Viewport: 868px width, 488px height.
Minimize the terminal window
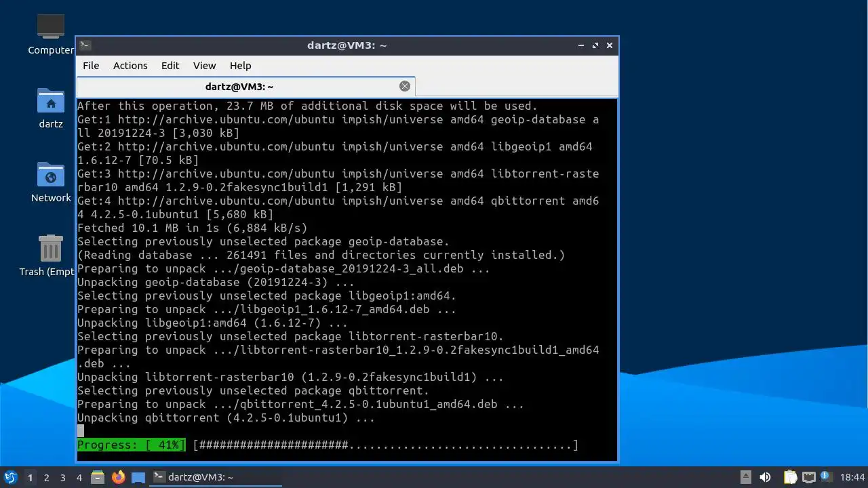tap(581, 45)
